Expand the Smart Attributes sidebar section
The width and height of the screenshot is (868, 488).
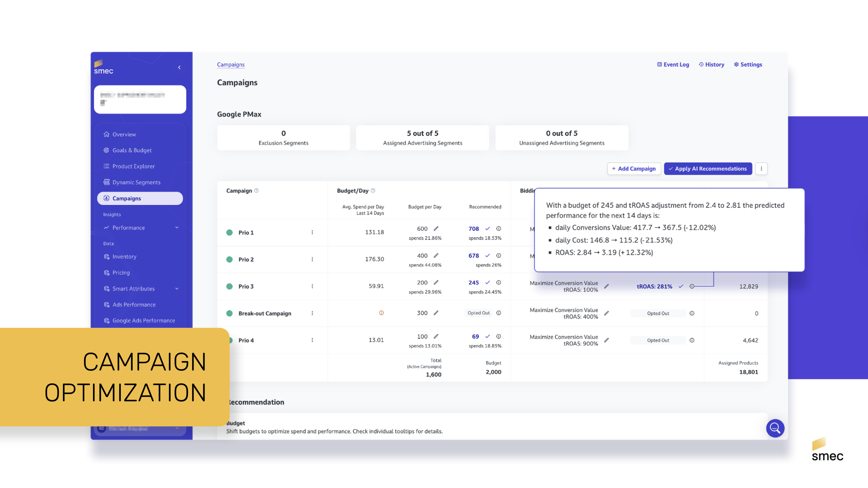[x=177, y=288]
